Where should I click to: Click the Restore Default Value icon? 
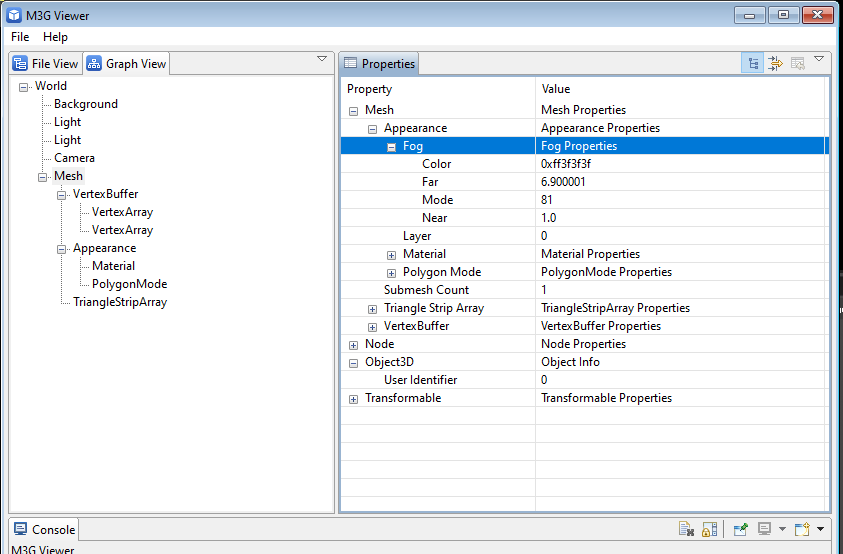pyautogui.click(x=798, y=63)
